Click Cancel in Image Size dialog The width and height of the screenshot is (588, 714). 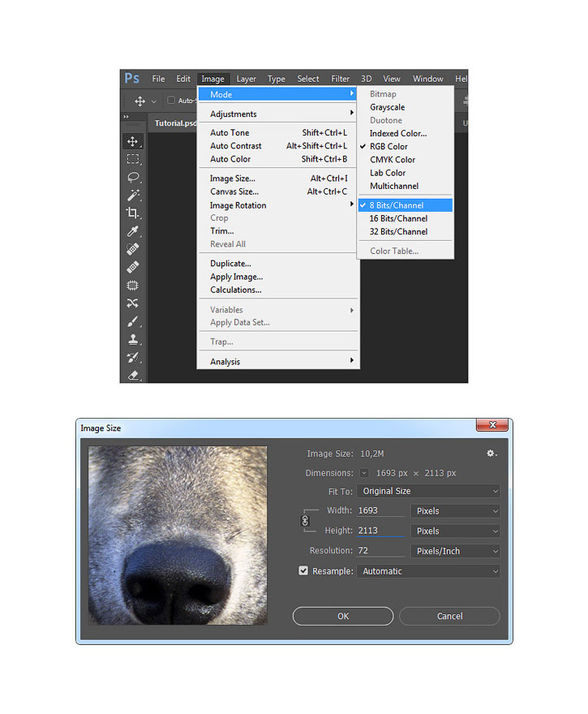449,616
